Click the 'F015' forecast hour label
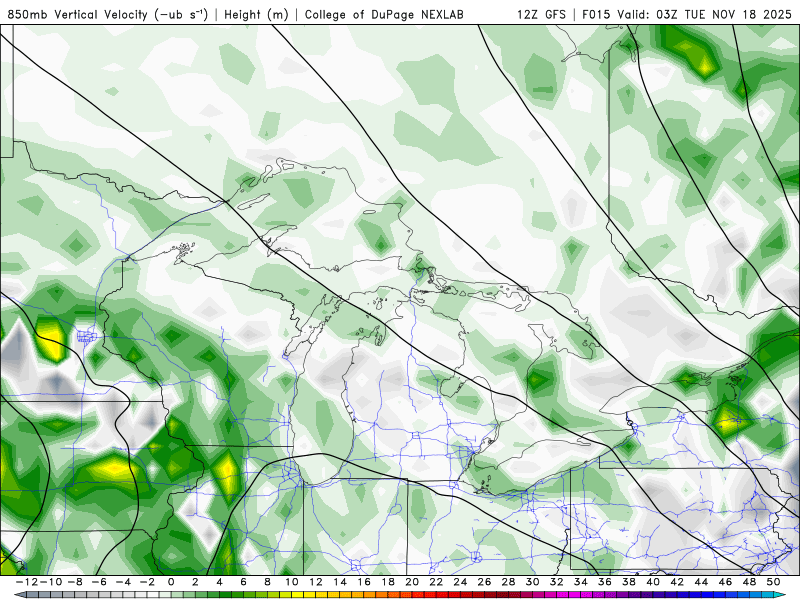The image size is (800, 600). pyautogui.click(x=597, y=14)
